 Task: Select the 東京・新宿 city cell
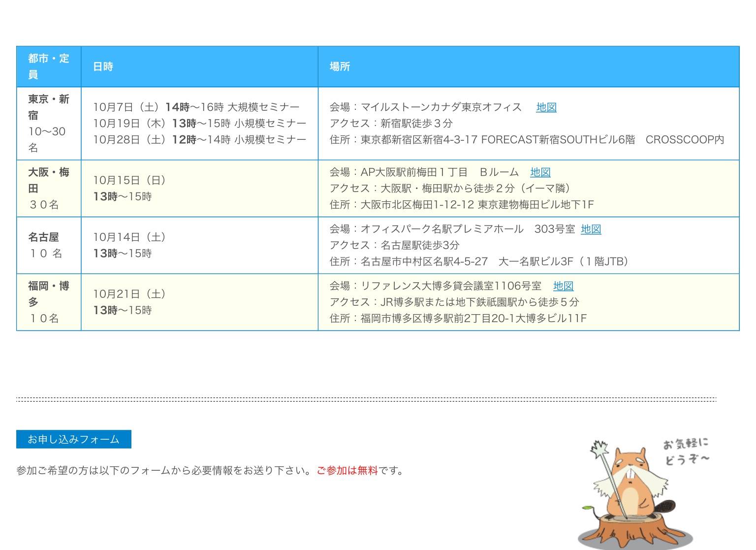(48, 123)
